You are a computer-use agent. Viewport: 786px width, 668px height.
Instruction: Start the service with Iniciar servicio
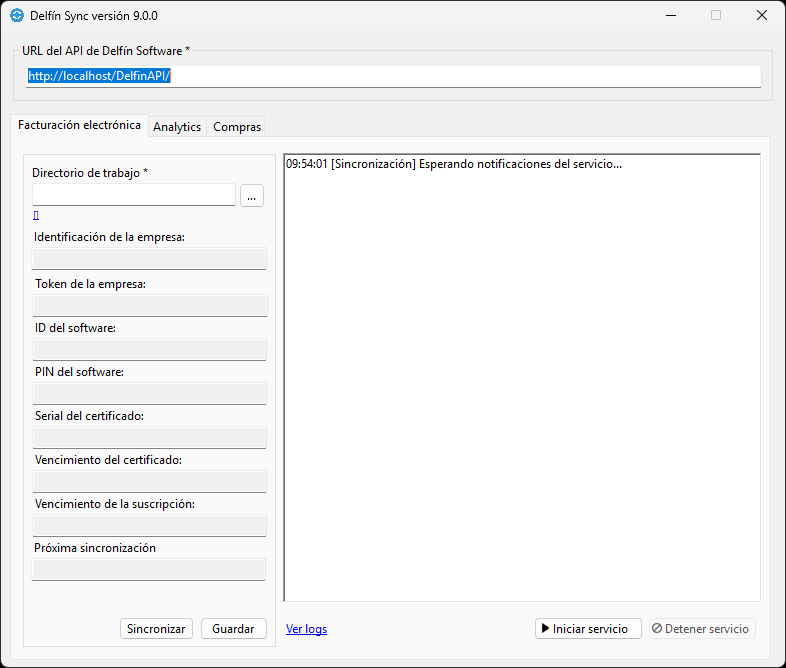tap(588, 629)
